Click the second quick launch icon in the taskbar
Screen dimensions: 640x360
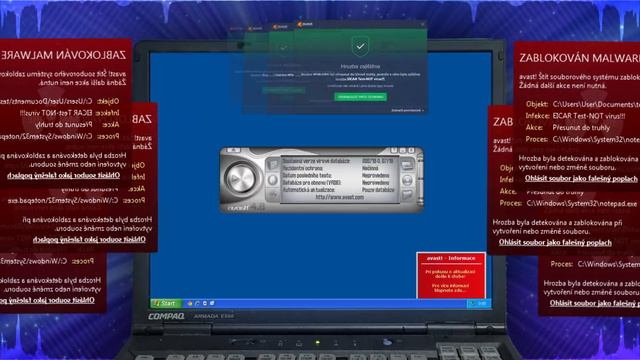(x=198, y=303)
